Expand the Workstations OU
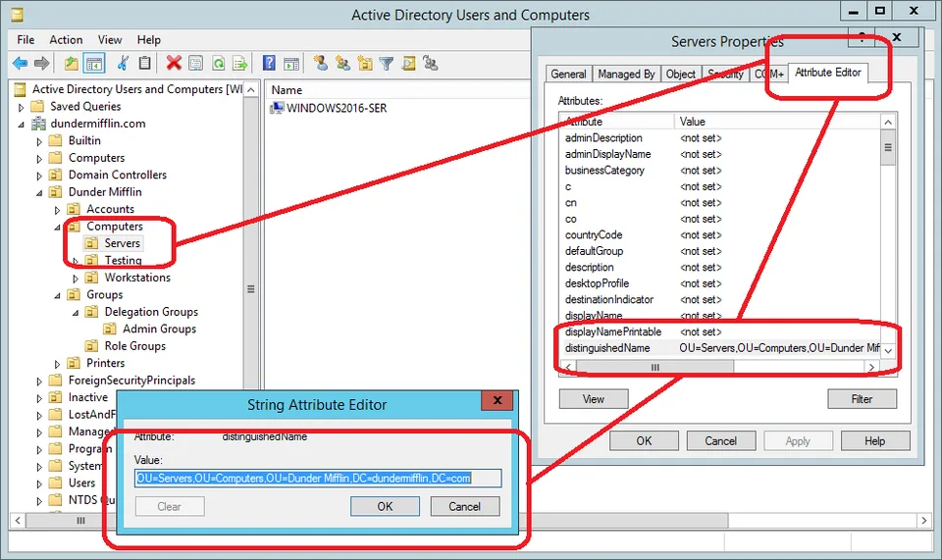The image size is (942, 560). (76, 279)
